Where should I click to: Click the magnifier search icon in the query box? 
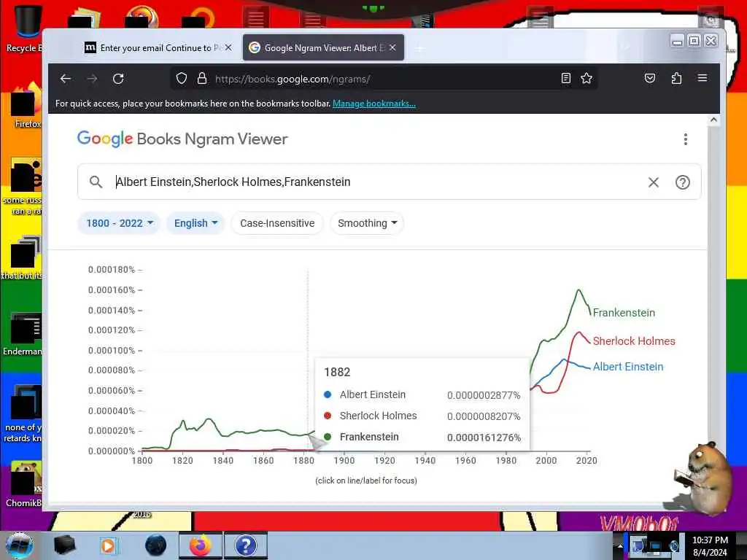(96, 182)
